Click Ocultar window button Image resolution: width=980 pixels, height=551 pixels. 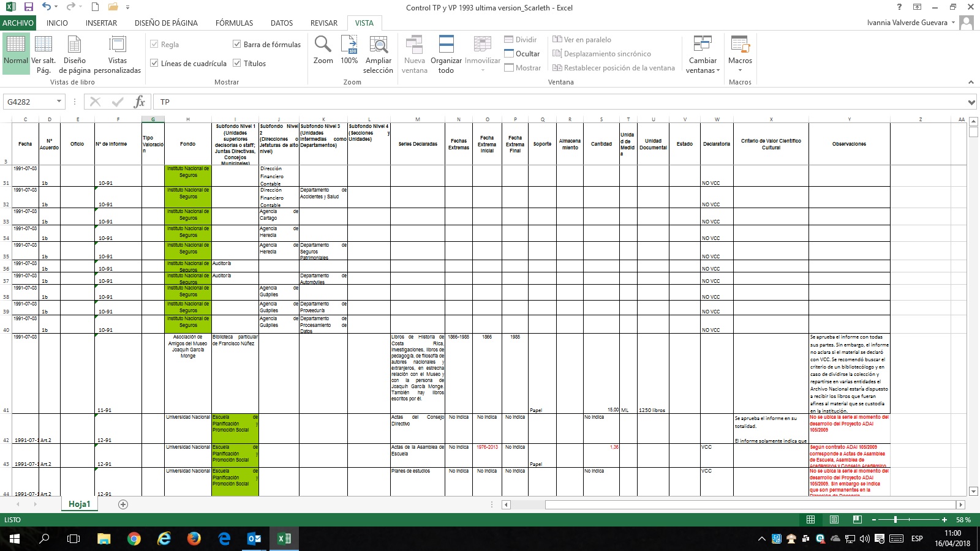click(522, 54)
